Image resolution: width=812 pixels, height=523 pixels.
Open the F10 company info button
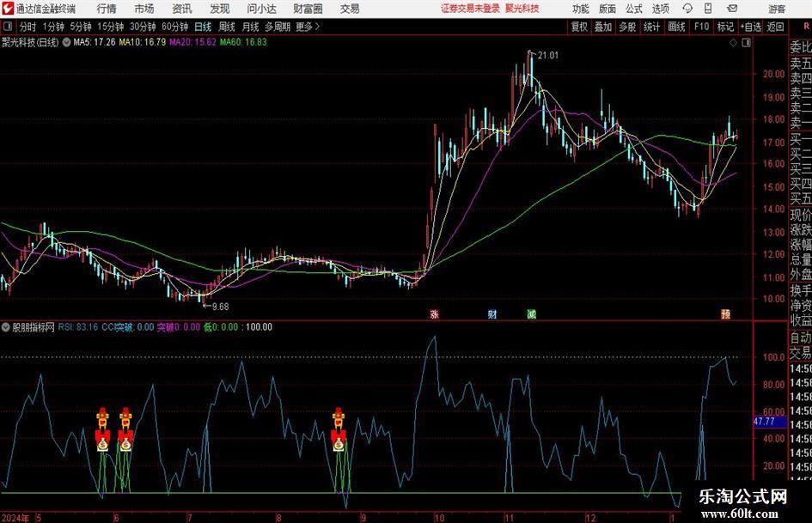pyautogui.click(x=701, y=27)
